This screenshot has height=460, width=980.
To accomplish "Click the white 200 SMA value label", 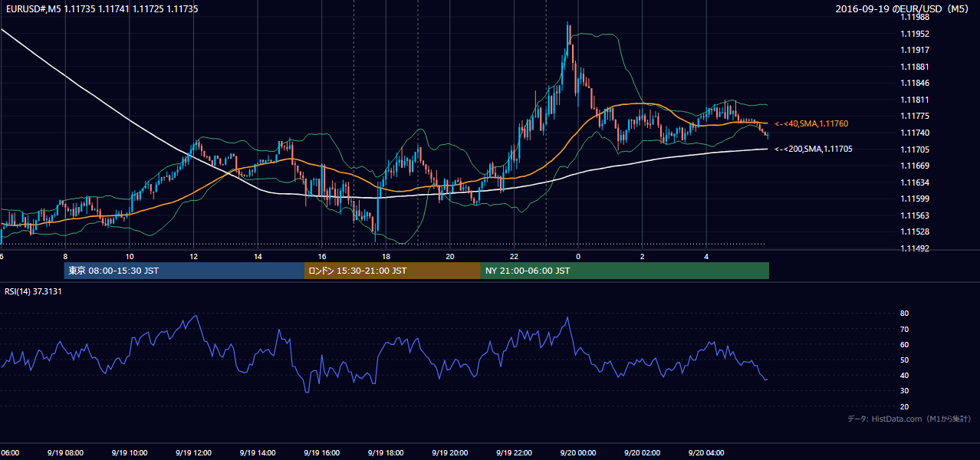I will click(814, 149).
